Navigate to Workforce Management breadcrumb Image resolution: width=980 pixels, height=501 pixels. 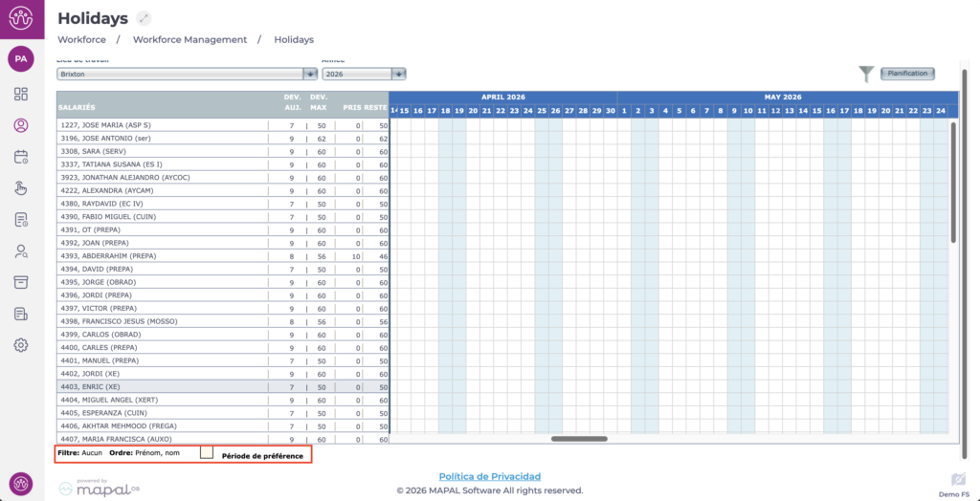(x=189, y=40)
